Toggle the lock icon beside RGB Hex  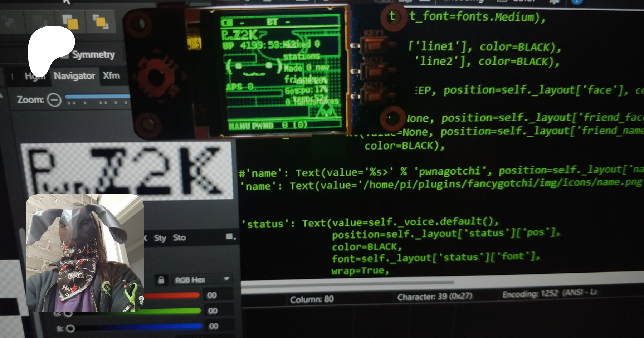click(x=161, y=280)
